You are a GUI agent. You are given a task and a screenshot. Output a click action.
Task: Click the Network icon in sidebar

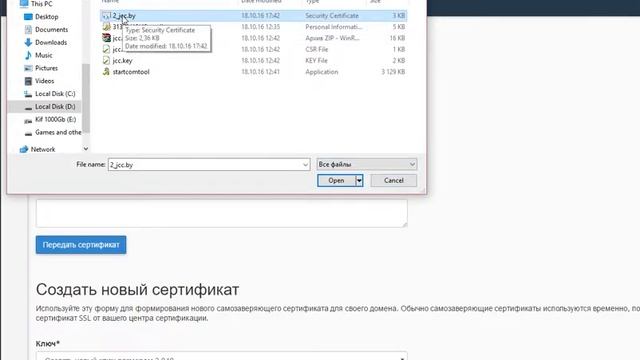(x=24, y=149)
